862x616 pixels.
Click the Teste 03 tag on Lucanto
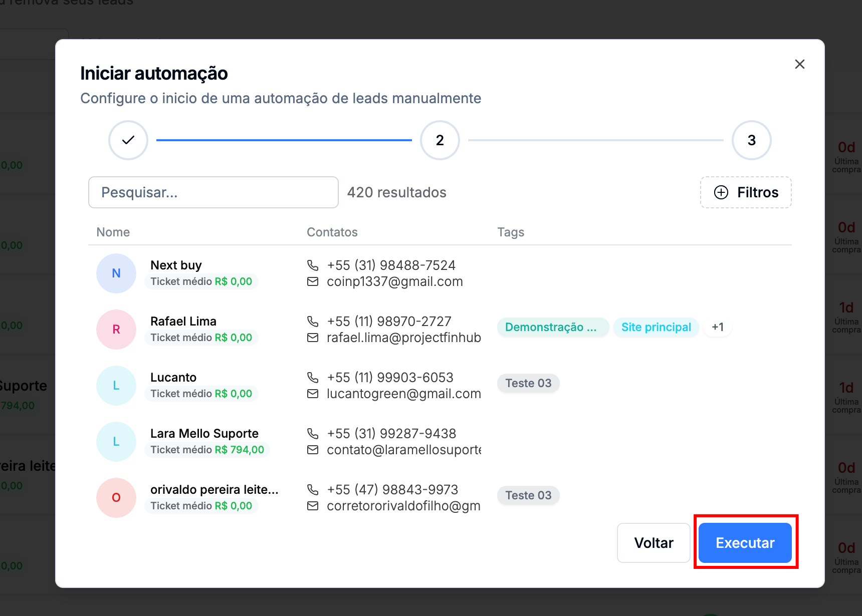click(528, 383)
